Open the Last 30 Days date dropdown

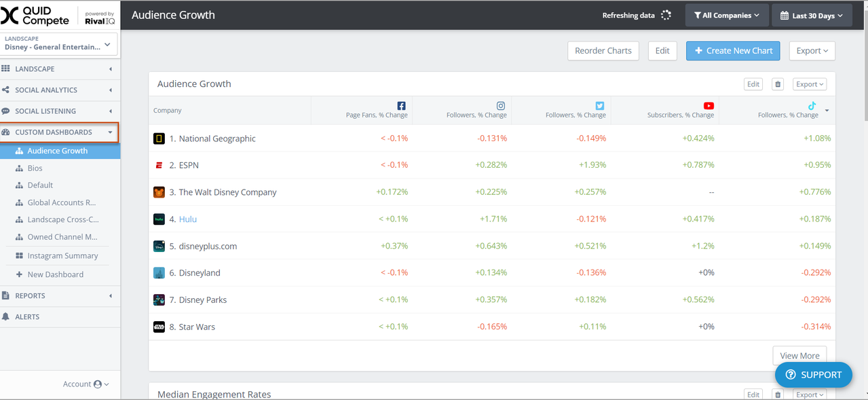point(811,15)
